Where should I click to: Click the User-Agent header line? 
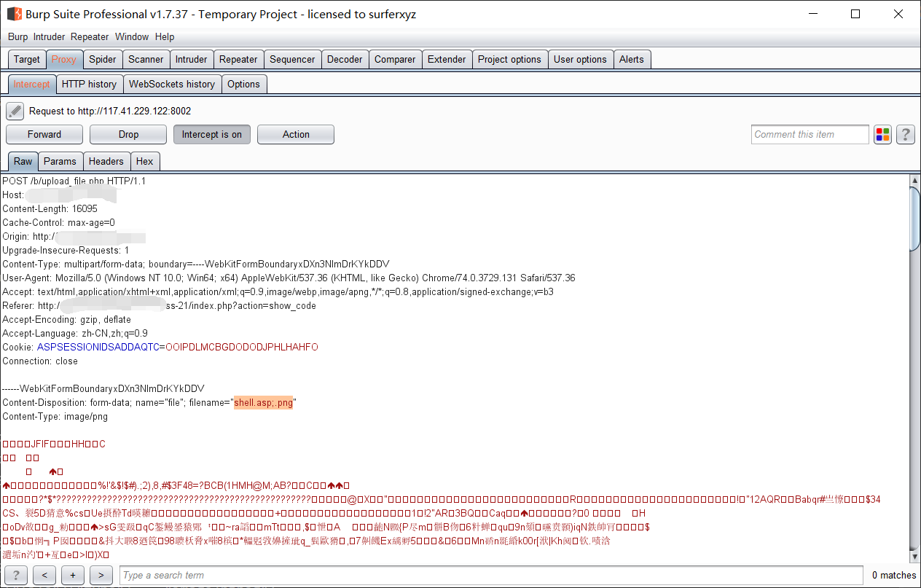[x=289, y=278]
